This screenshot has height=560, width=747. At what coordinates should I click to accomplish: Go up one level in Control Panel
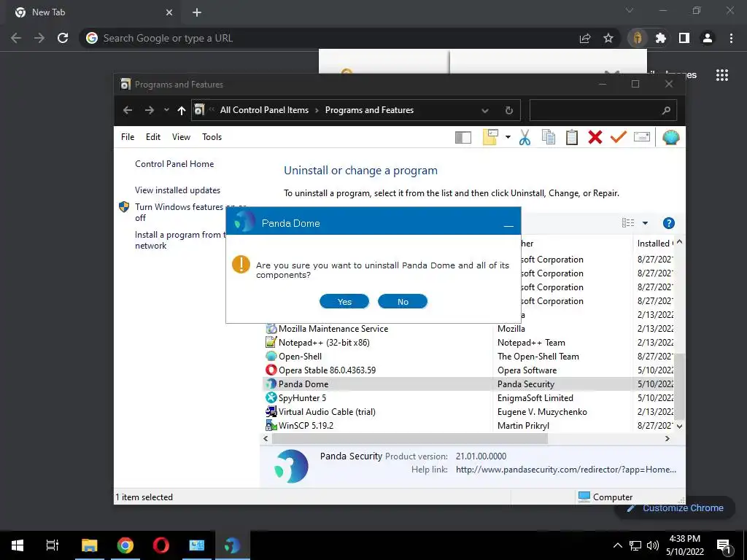pos(181,110)
